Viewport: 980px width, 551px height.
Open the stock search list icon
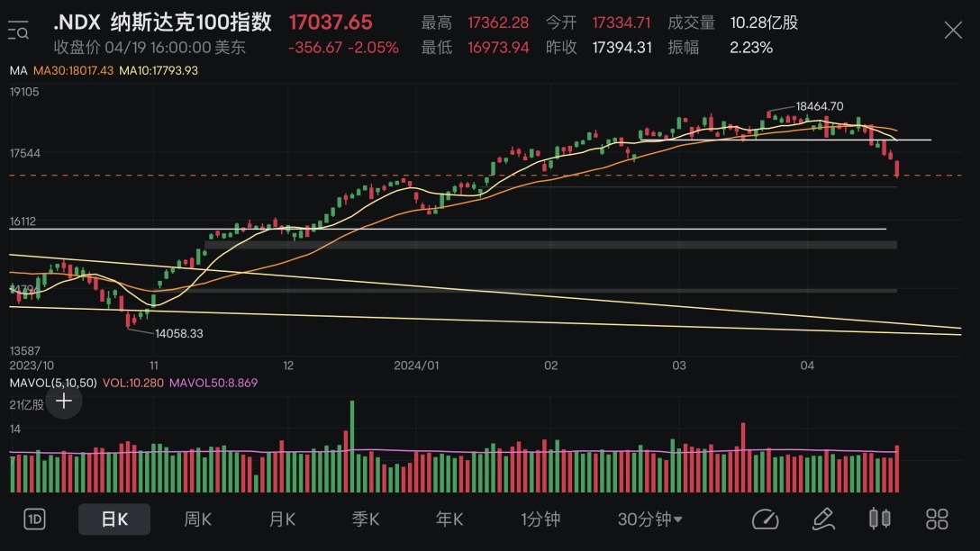18,30
